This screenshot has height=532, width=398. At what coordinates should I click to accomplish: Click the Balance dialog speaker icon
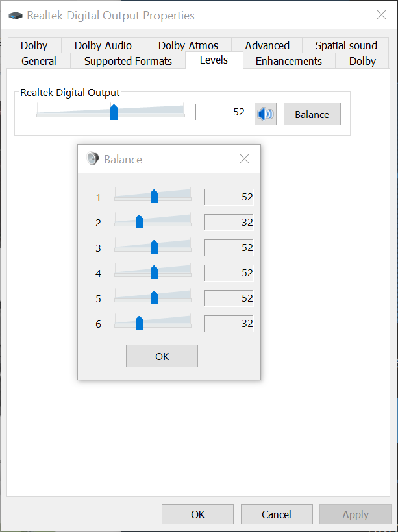coord(92,158)
